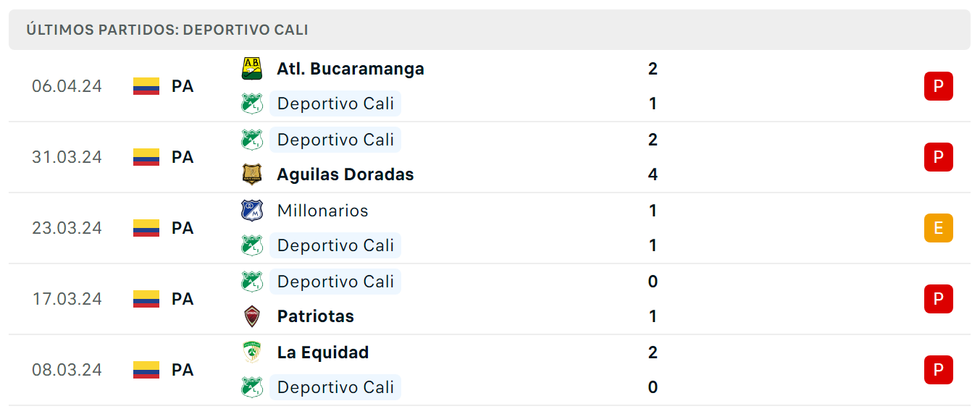Click the Colombia flag on the 08.03.24 row
The image size is (980, 414).
[x=146, y=370]
